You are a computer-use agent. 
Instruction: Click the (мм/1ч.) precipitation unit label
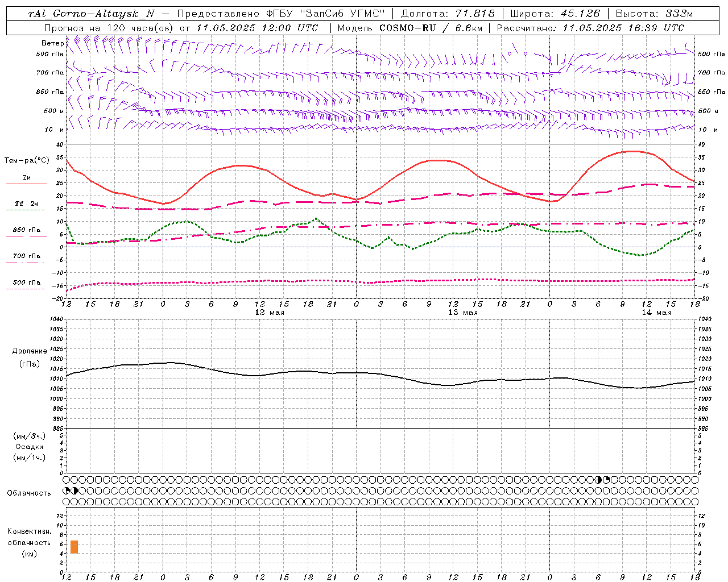tap(30, 458)
